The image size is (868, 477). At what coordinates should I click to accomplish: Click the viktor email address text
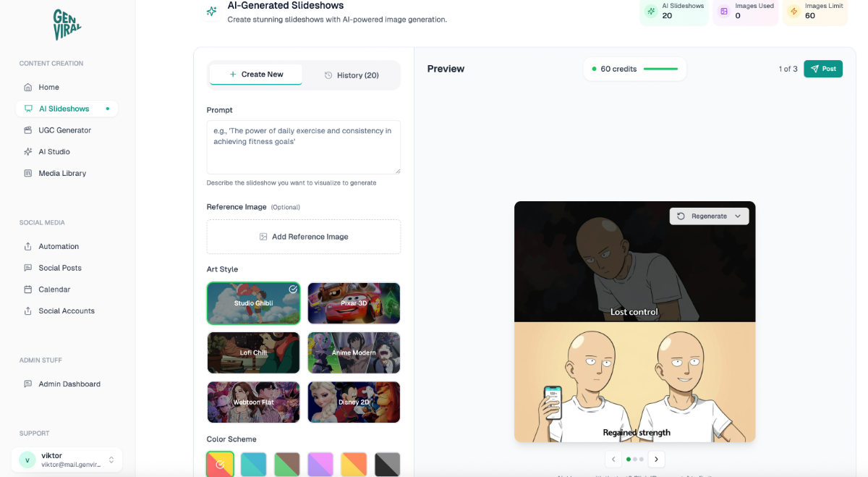tap(71, 465)
